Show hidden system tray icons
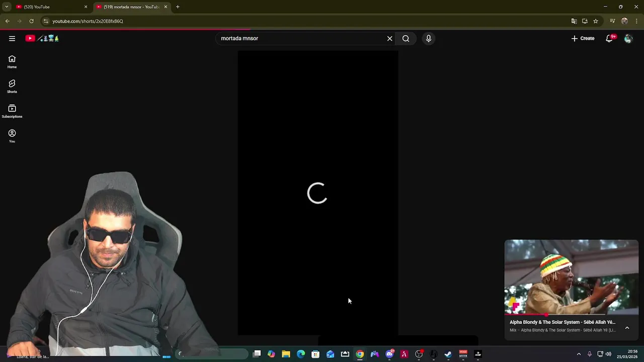This screenshot has height=362, width=644. [x=579, y=354]
